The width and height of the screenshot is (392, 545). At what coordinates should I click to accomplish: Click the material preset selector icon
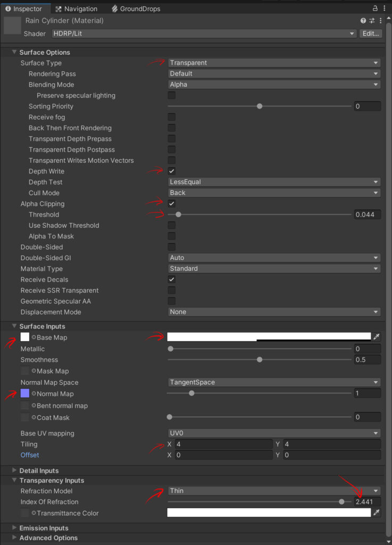click(371, 21)
